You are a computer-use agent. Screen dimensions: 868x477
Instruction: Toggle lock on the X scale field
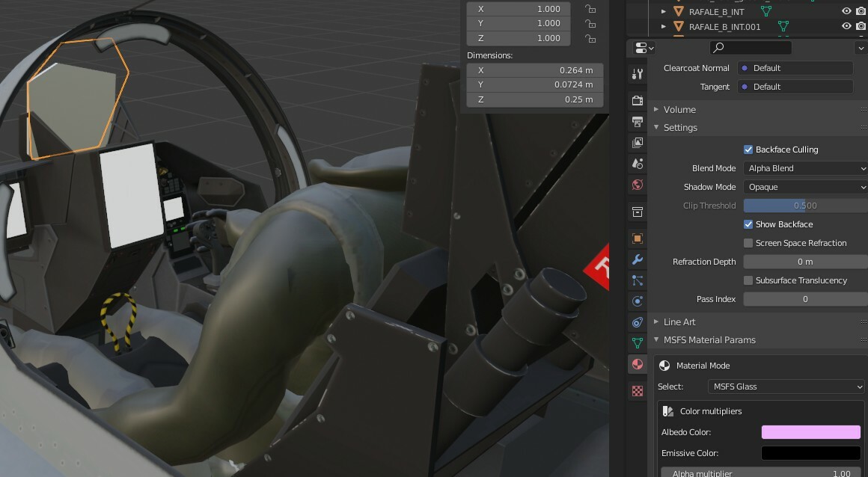point(590,9)
